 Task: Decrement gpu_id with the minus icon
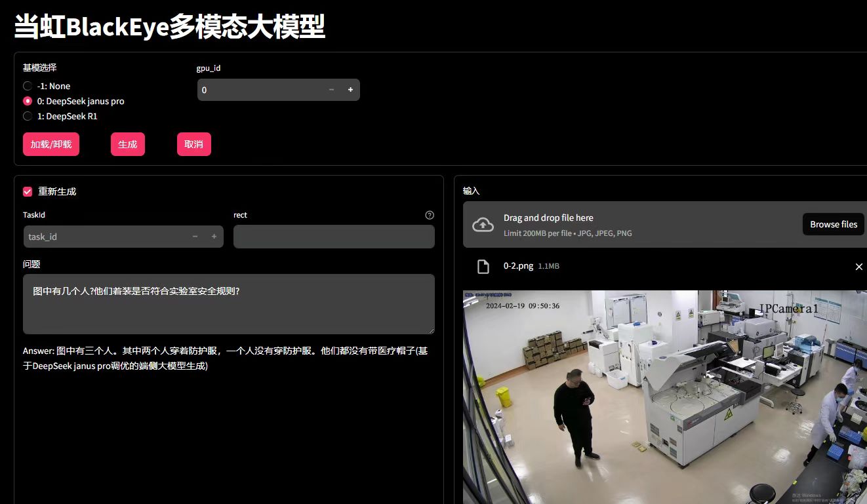click(331, 89)
